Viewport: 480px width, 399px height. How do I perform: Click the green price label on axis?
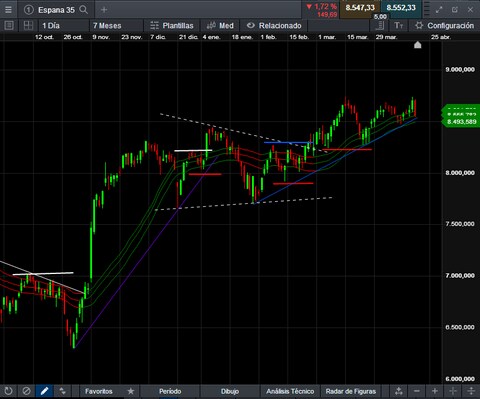tap(461, 116)
